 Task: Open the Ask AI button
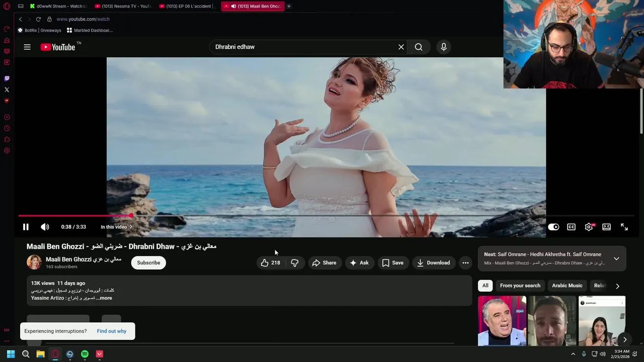(x=360, y=262)
